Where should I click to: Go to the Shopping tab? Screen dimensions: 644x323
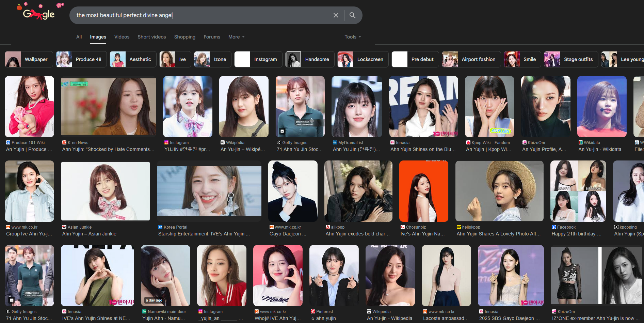tap(185, 37)
